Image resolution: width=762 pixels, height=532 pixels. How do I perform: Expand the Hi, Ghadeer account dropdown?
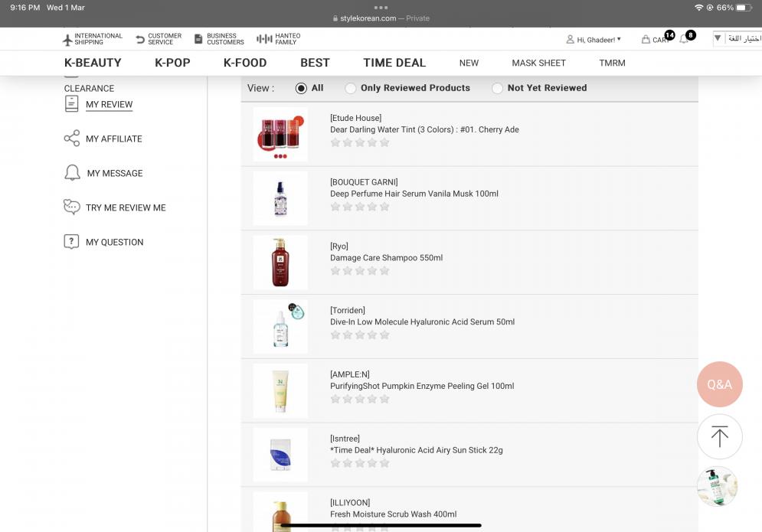click(x=594, y=39)
